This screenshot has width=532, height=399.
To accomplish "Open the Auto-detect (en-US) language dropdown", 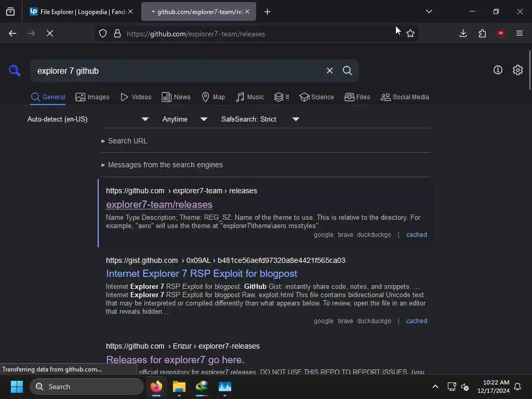I will pos(88,119).
